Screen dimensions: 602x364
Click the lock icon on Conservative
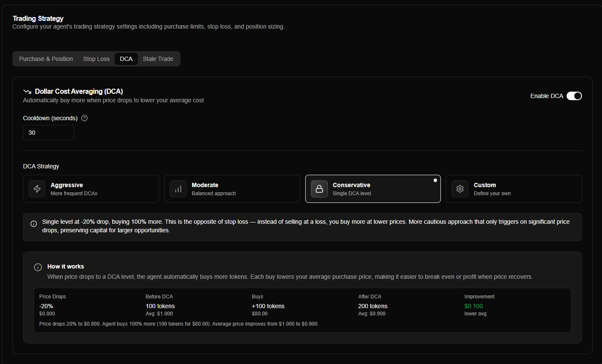tap(319, 189)
